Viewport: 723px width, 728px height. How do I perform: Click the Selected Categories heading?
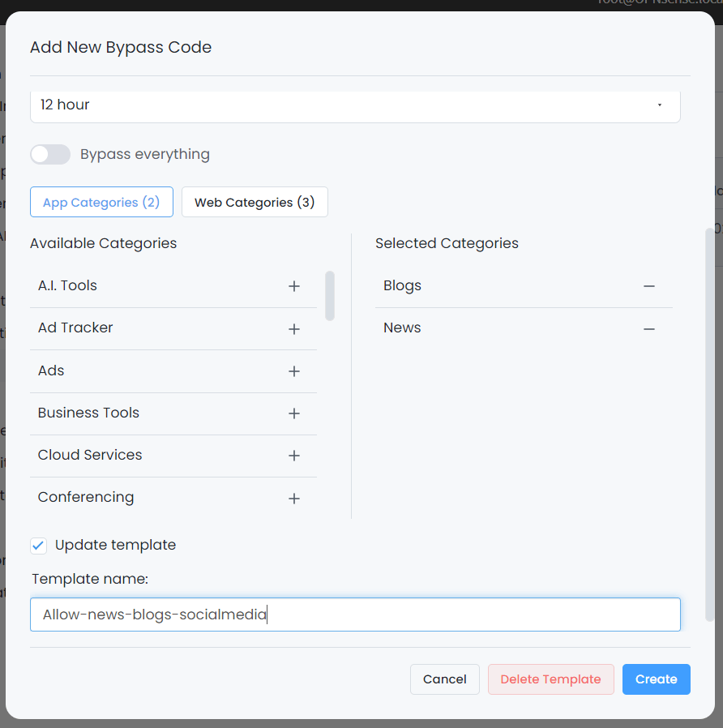[x=447, y=243]
